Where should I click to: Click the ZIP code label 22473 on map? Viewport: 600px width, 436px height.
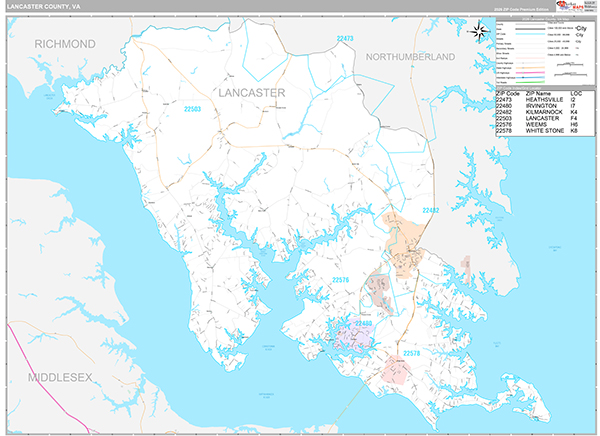click(345, 40)
